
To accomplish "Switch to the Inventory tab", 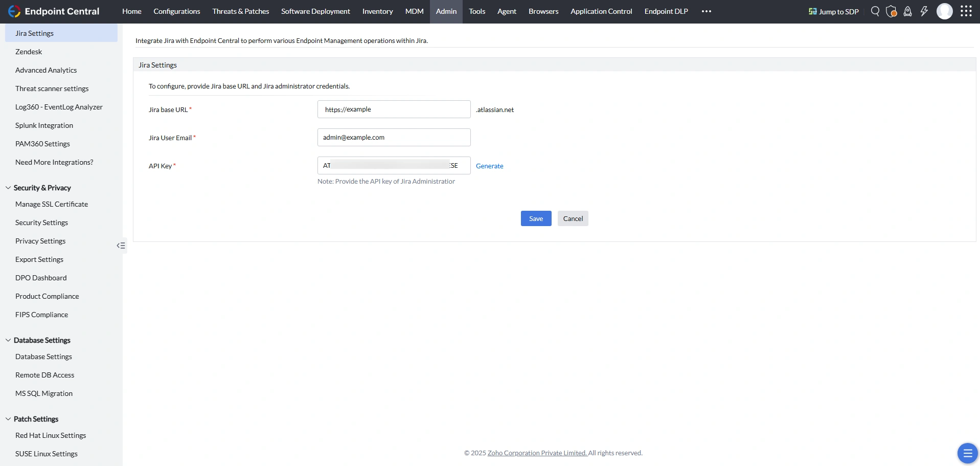I will (x=378, y=11).
